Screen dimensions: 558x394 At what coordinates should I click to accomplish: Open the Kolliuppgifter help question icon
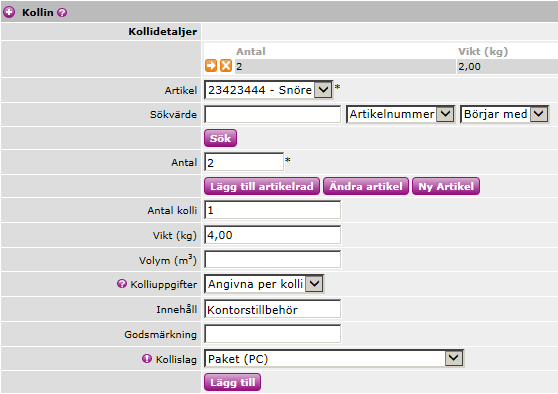[x=122, y=284]
